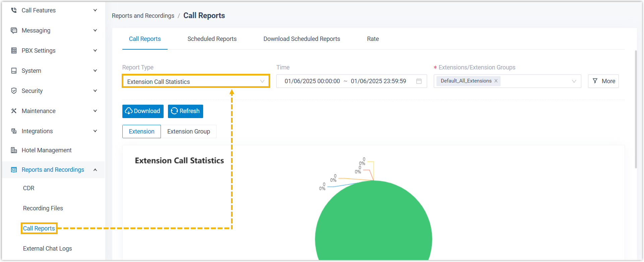The width and height of the screenshot is (644, 262).
Task: Open the Download Scheduled Reports tab
Action: click(301, 39)
